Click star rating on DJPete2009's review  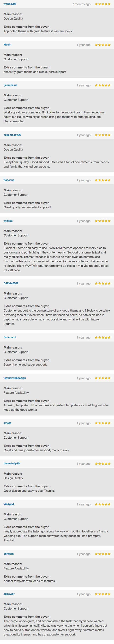(103, 283)
